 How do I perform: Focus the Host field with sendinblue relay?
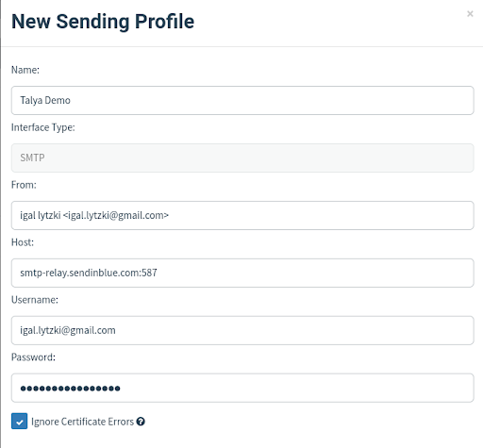(x=242, y=273)
